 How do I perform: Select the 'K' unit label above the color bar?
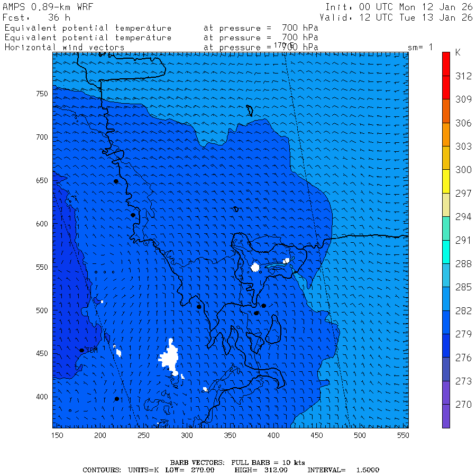tap(458, 52)
